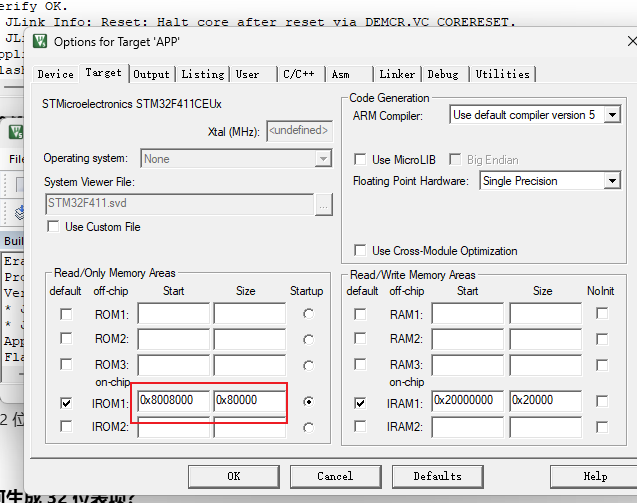Viewport: 637px width, 503px height.
Task: Edit the IROM1 Size value 0x80000
Action: [249, 401]
